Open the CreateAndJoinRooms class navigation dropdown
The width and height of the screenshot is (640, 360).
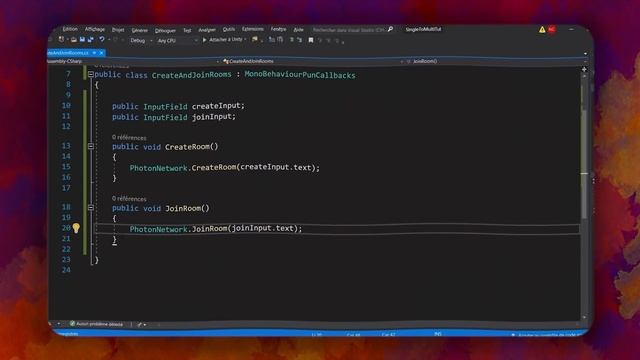(x=312, y=62)
